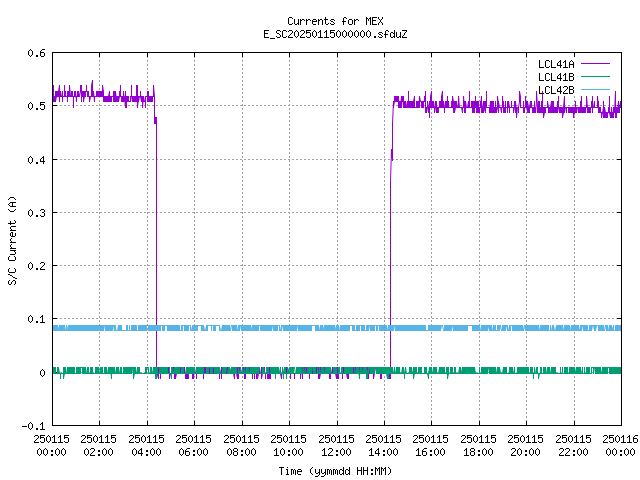
Task: Click the 0.1 y-axis tick label
Action: point(36,319)
